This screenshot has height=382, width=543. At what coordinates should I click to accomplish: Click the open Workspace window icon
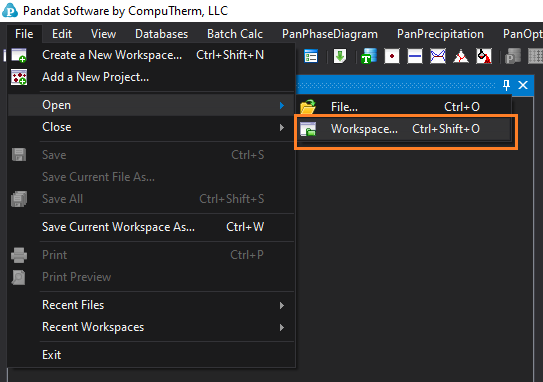[308, 129]
